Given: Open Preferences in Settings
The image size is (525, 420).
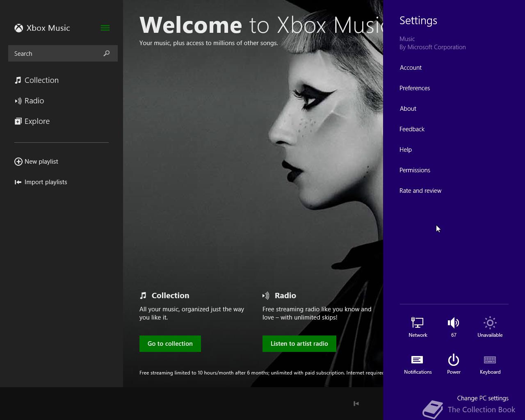Looking at the screenshot, I should pyautogui.click(x=415, y=88).
